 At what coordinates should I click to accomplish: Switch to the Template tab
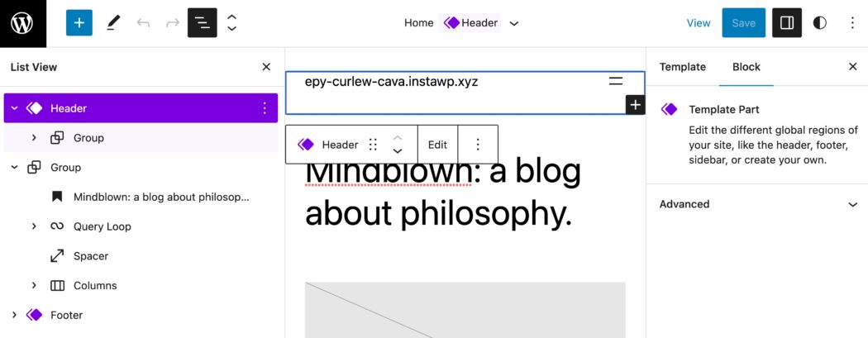(x=683, y=67)
